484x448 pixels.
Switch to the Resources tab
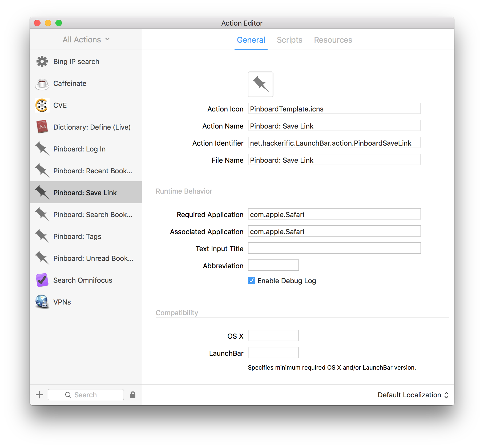coord(333,40)
